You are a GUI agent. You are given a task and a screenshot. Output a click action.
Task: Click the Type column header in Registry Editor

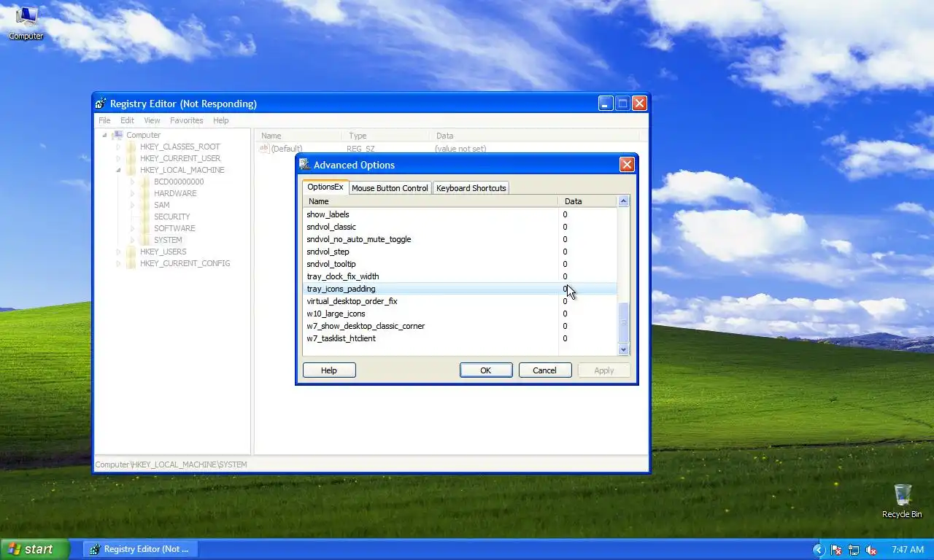385,136
